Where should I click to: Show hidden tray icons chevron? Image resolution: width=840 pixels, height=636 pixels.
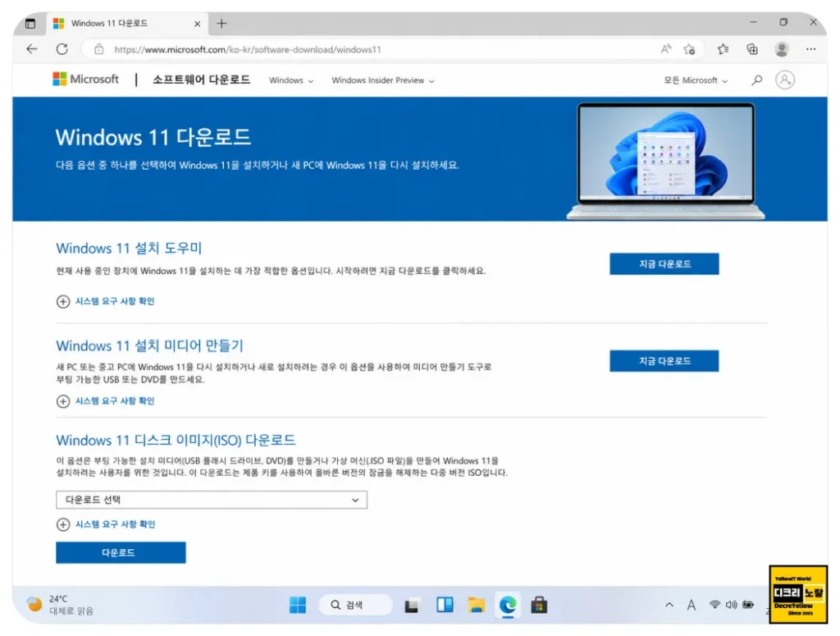(669, 605)
